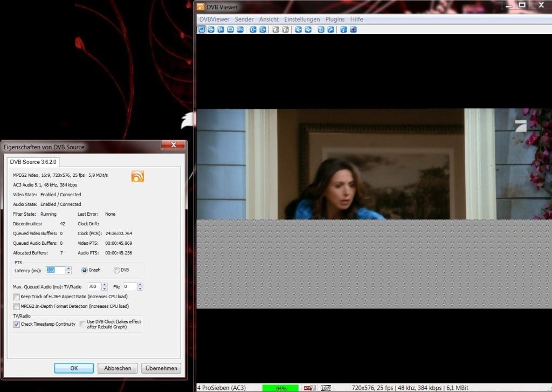Open the Einstellungen menu
Screen dimensions: 552x392
[302, 19]
